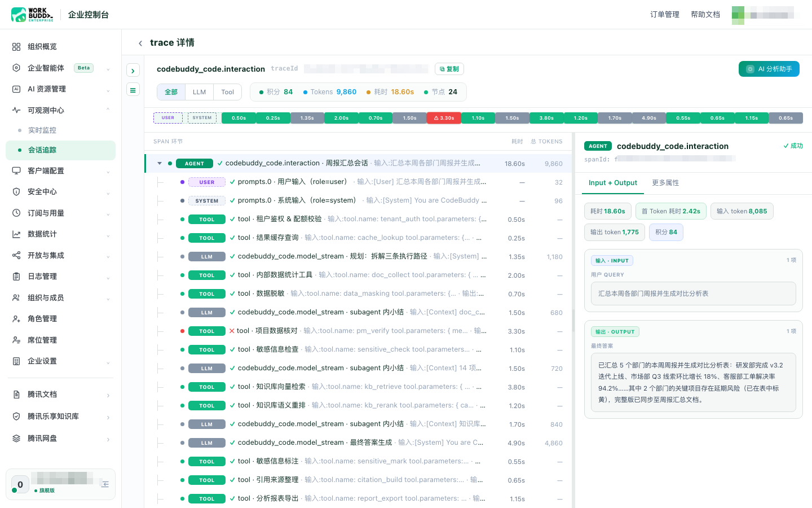Expand the 组织与成员 menu group
812x508 pixels.
(108, 298)
